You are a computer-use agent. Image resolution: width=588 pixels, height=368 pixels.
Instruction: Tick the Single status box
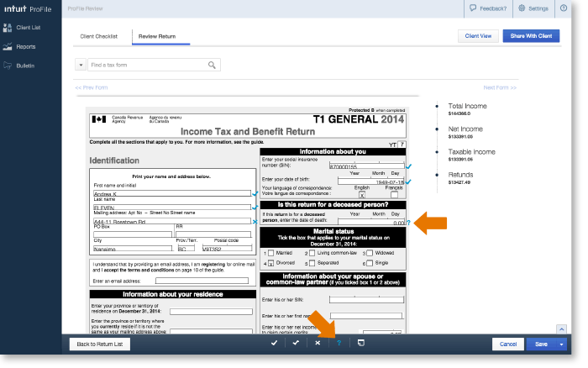[x=370, y=263]
